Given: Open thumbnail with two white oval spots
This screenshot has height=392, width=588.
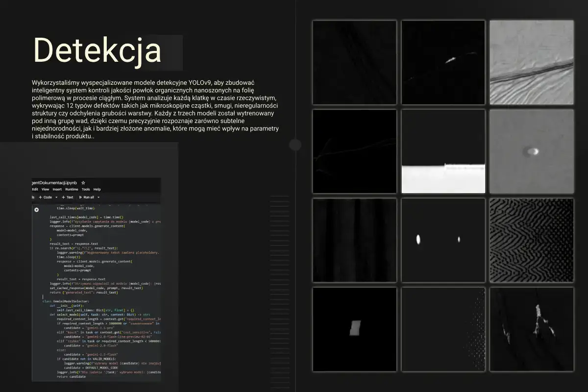Looking at the screenshot, I should pyautogui.click(x=443, y=240).
